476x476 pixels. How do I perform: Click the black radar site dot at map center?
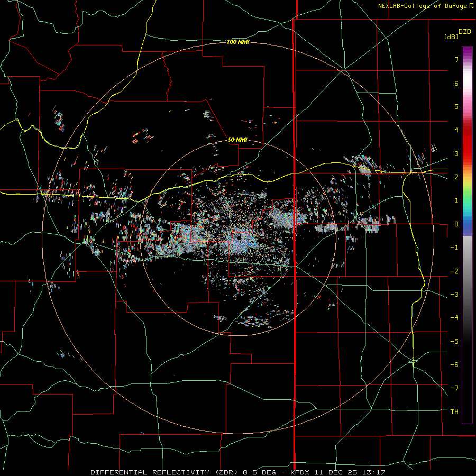[239, 238]
